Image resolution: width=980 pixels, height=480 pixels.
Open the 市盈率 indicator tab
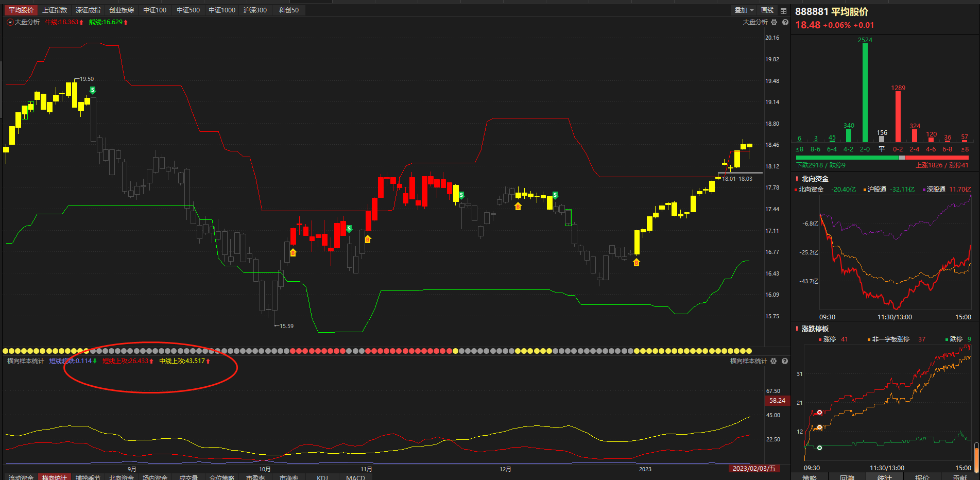coord(255,477)
